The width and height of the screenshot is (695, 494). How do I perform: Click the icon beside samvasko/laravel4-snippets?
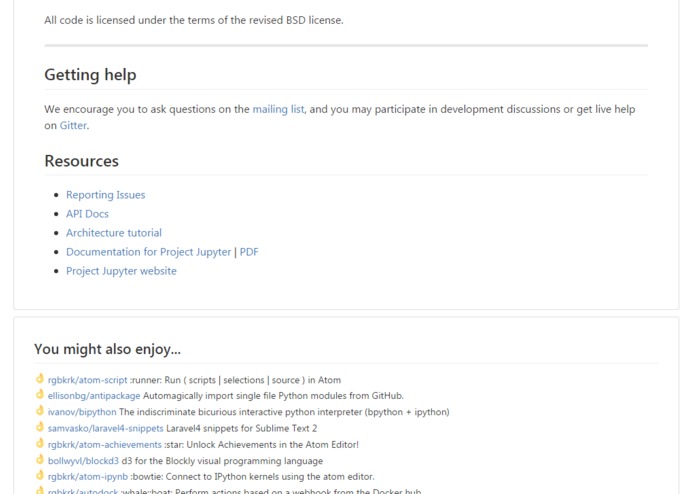40,428
